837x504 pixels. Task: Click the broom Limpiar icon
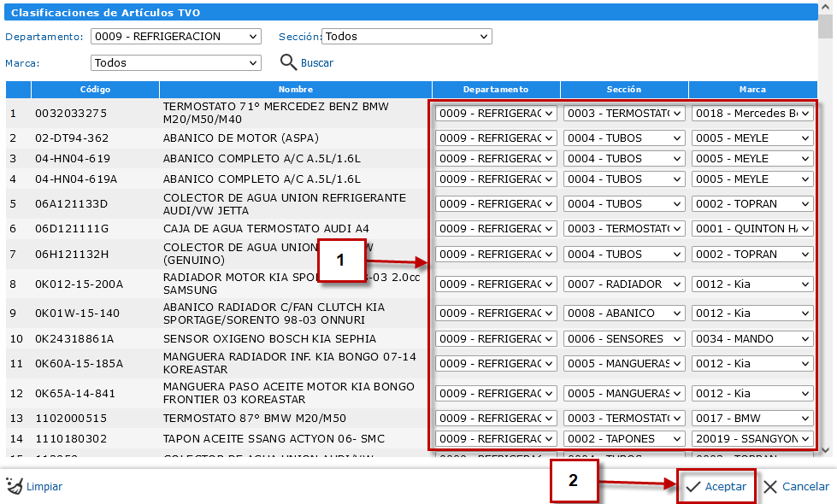tap(14, 486)
